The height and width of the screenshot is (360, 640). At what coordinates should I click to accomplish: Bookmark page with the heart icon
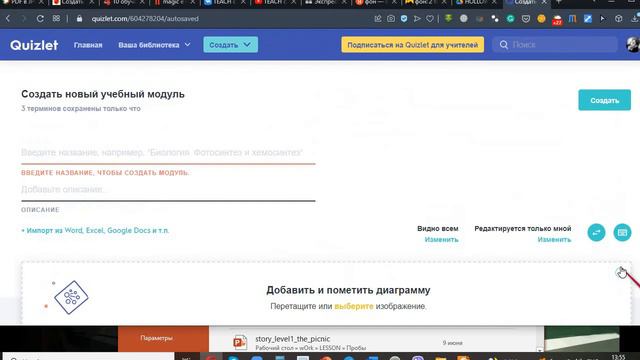click(x=430, y=19)
